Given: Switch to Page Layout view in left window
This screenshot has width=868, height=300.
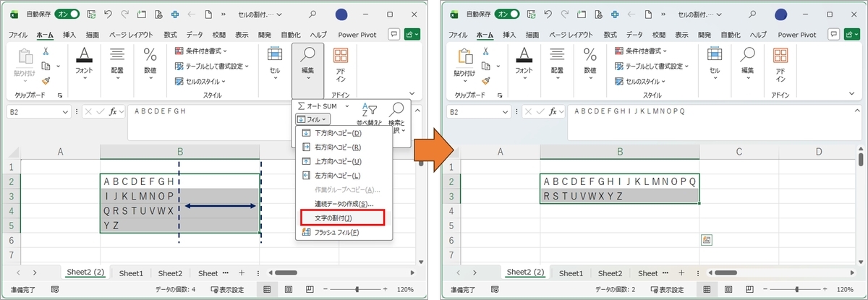Looking at the screenshot, I should point(289,289).
